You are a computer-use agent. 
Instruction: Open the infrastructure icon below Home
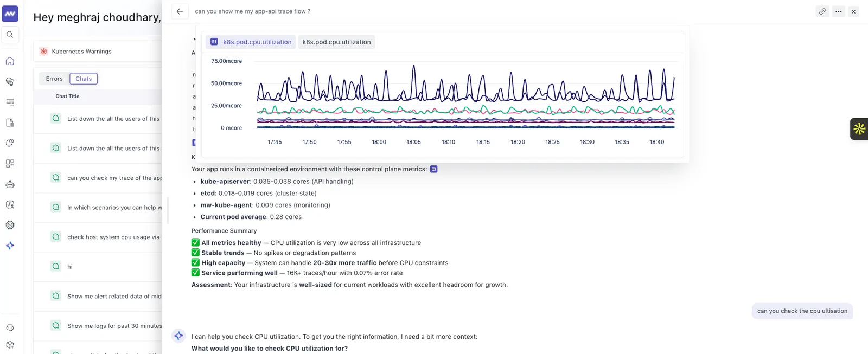[10, 82]
